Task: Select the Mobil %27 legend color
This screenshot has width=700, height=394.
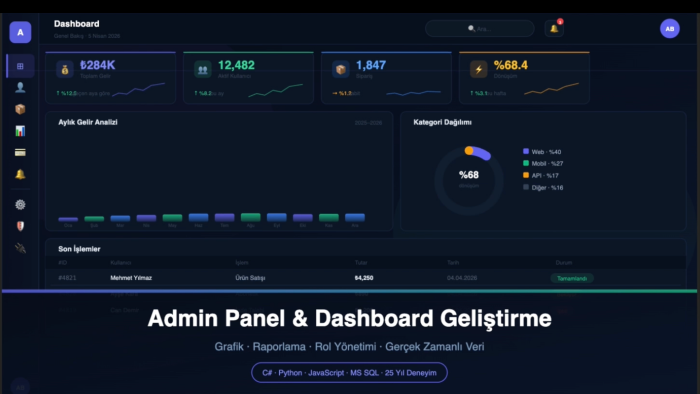Action: pyautogui.click(x=526, y=163)
